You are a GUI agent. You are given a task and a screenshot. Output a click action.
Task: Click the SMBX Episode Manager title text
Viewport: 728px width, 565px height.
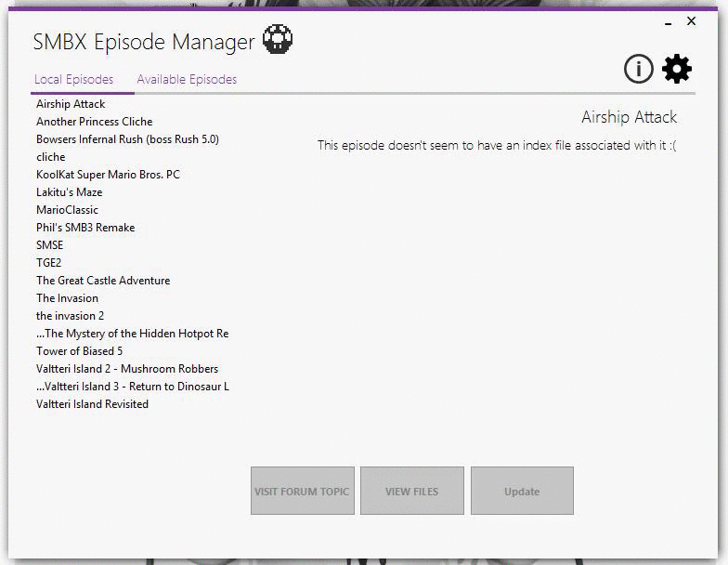144,42
